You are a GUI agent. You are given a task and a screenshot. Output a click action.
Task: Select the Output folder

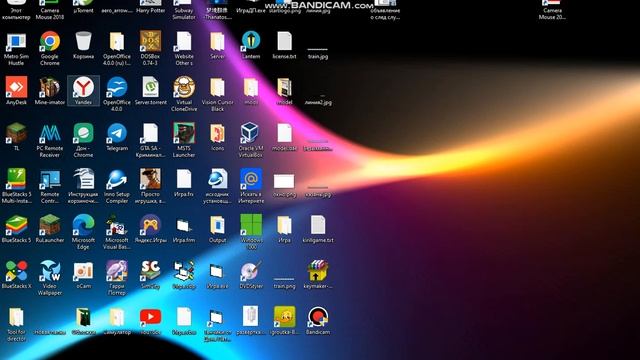click(x=217, y=229)
